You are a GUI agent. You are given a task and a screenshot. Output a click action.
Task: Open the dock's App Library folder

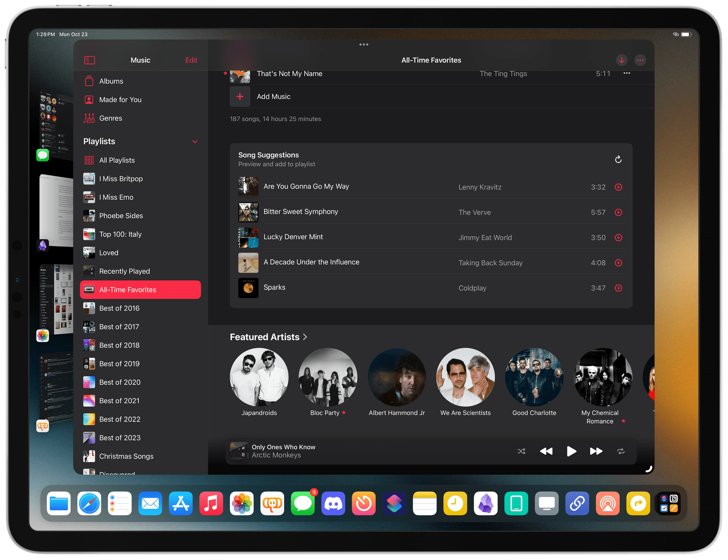tap(669, 504)
